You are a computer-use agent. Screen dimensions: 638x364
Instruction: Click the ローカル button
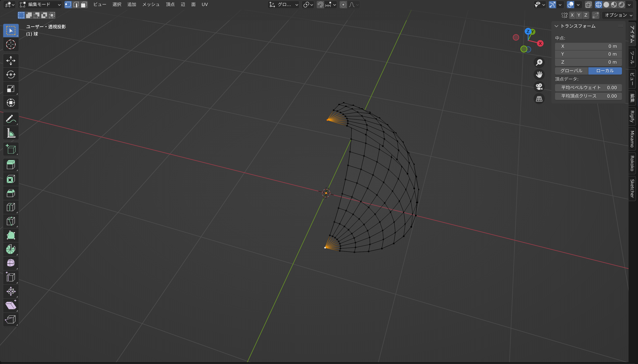click(605, 71)
